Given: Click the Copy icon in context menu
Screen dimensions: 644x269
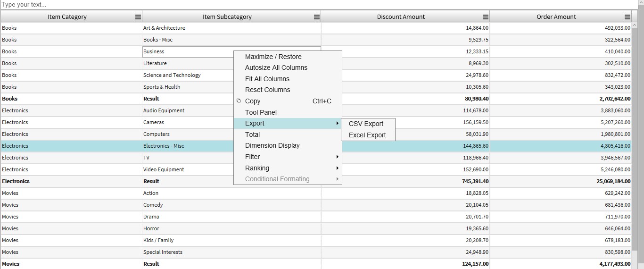Looking at the screenshot, I should pos(239,101).
